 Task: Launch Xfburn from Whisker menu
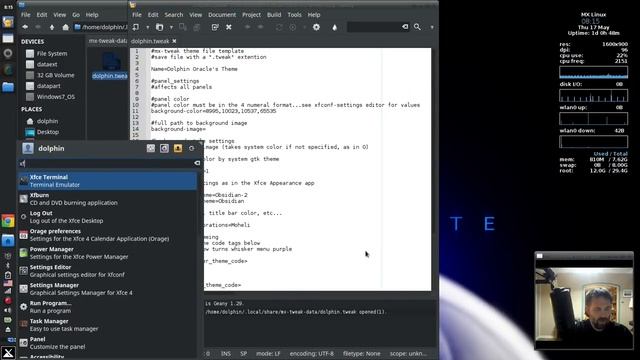pos(108,199)
